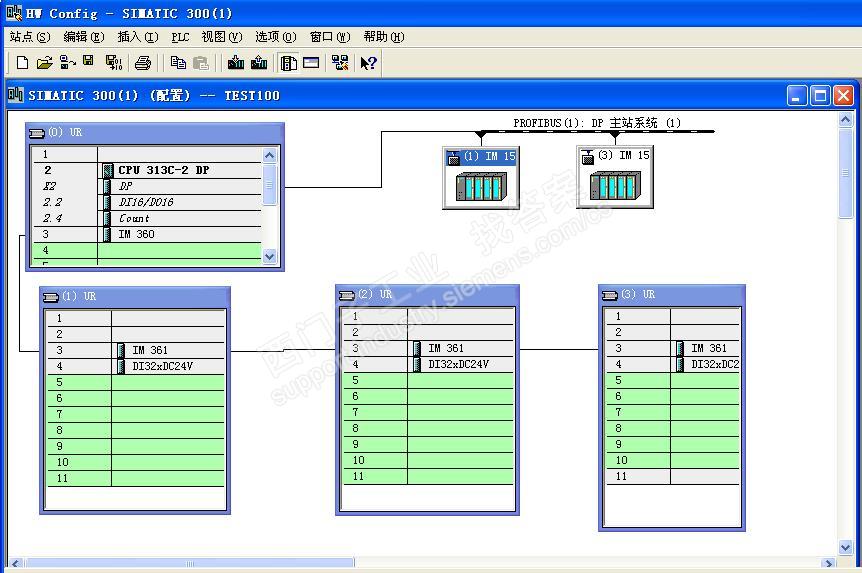Open the 编辑(E) menu

click(84, 37)
